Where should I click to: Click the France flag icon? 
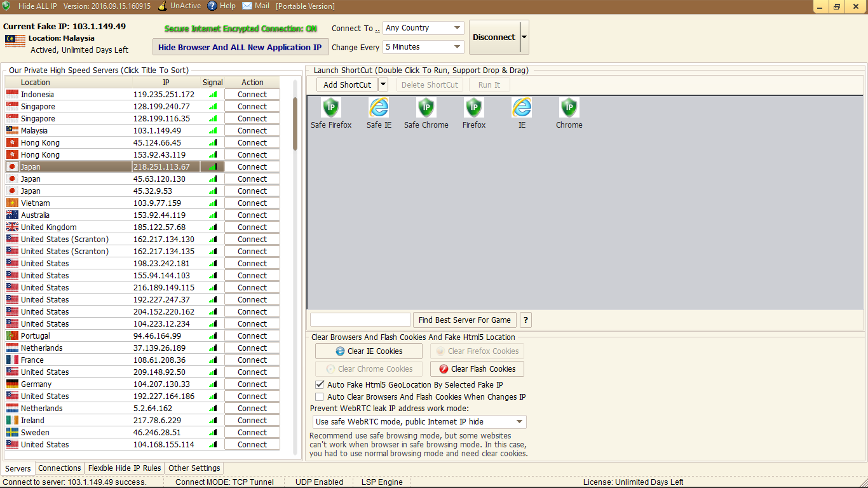click(x=12, y=360)
